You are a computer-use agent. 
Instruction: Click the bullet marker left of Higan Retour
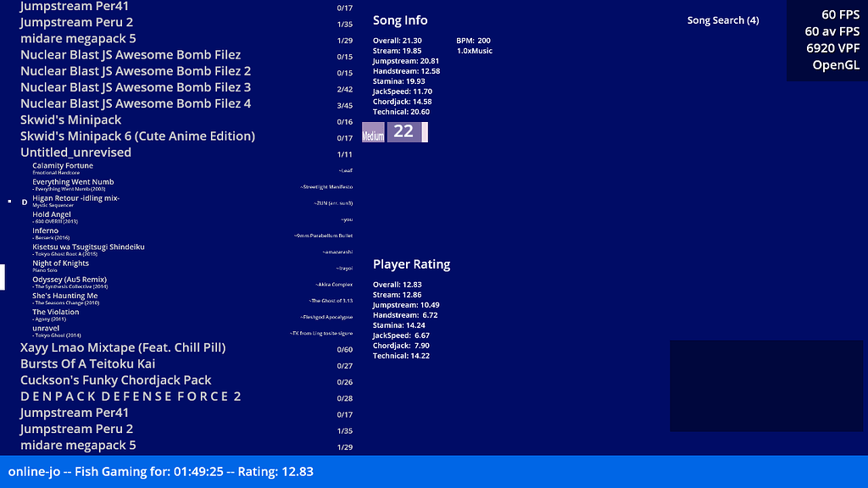coord(9,201)
